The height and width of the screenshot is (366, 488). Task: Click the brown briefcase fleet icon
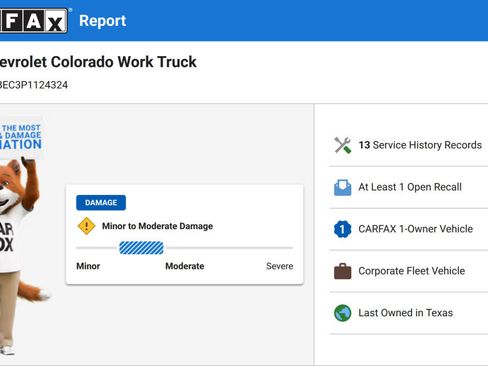(x=343, y=271)
